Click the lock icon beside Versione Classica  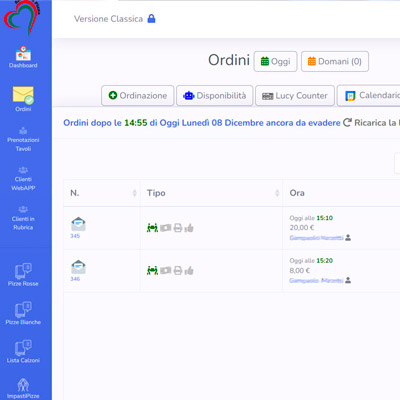[151, 19]
